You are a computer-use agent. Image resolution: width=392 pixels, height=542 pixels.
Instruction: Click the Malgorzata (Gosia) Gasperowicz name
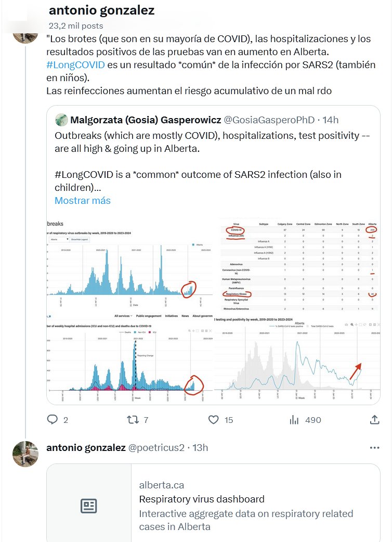(x=145, y=120)
